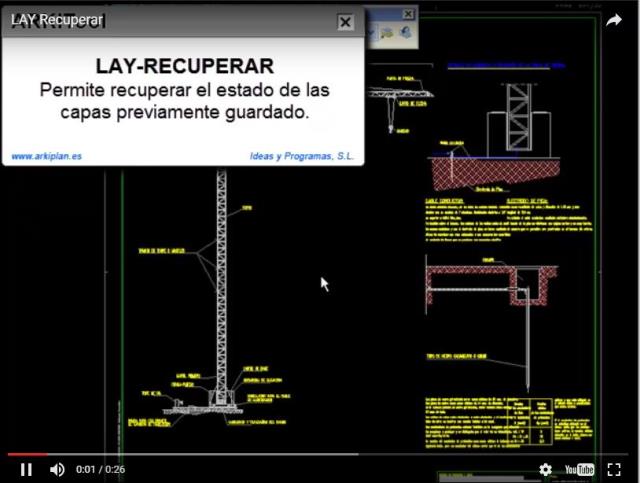
Task: Open the video settings gear
Action: tap(545, 470)
